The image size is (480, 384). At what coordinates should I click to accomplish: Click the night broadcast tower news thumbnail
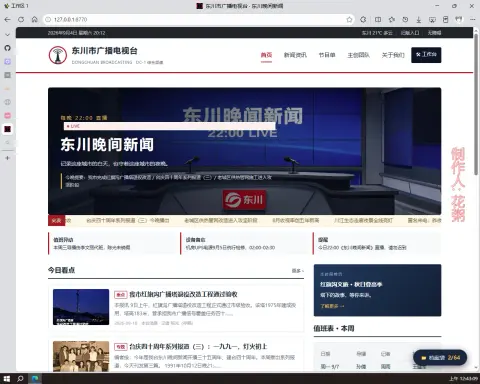[x=81, y=307]
